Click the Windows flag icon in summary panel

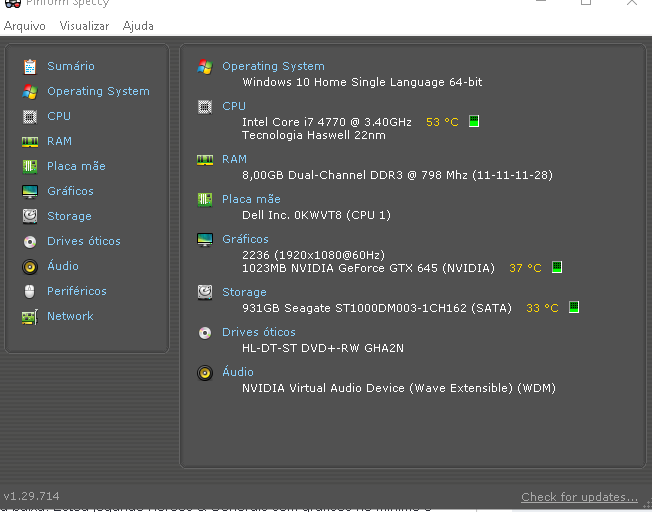(205, 67)
